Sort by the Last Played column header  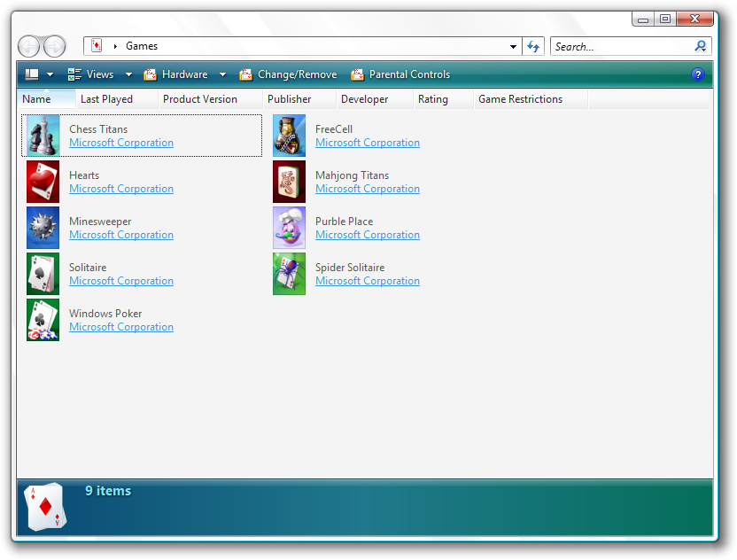107,99
